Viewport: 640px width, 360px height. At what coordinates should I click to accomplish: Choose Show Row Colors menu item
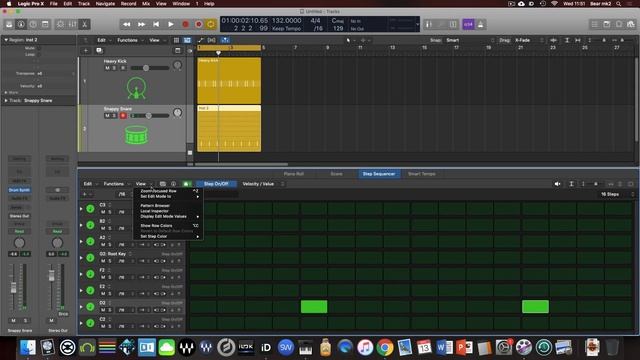(x=168, y=226)
